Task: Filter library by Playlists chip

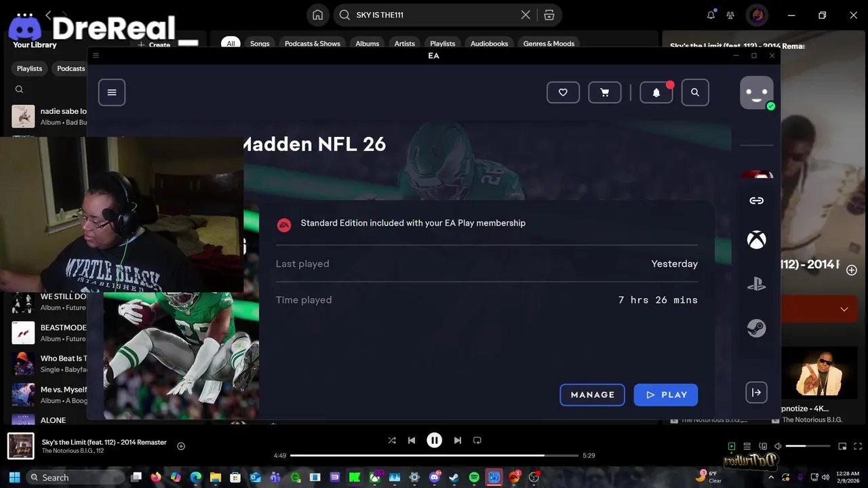Action: click(29, 68)
